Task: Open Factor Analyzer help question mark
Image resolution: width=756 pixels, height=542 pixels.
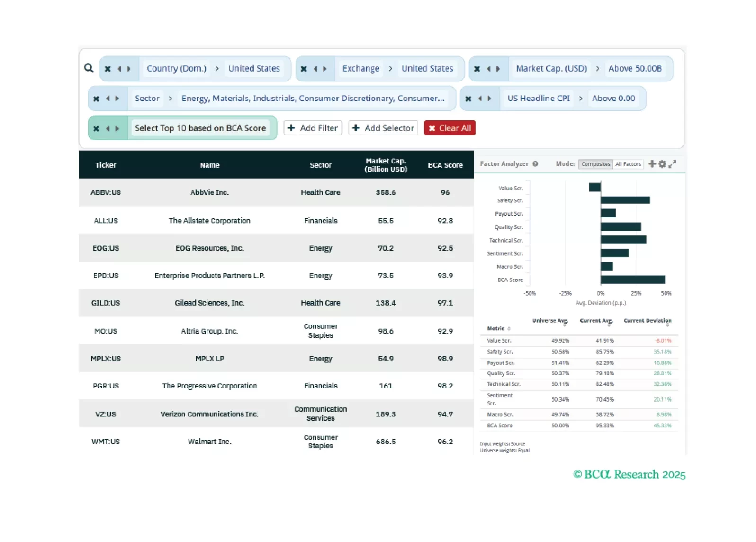Action: pyautogui.click(x=535, y=164)
